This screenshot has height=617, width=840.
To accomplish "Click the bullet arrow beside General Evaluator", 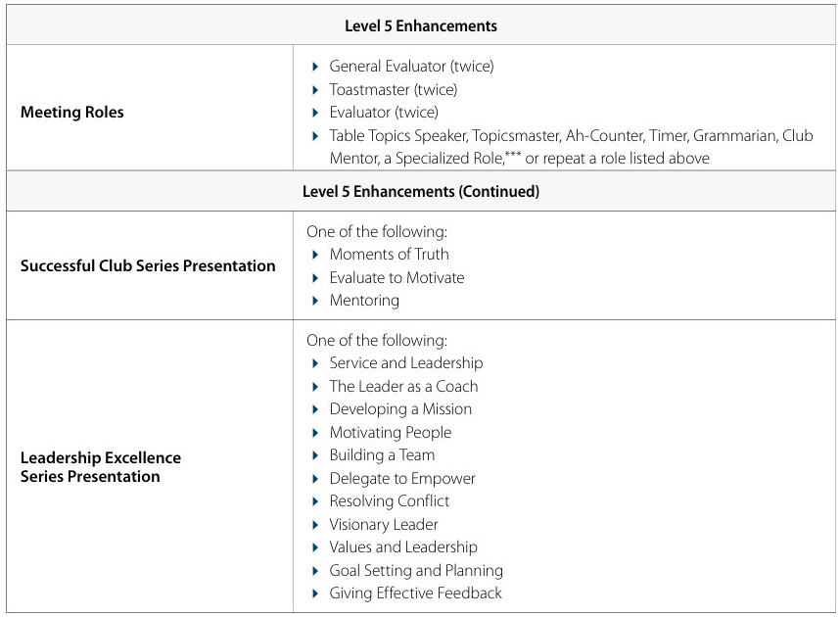I will 315,67.
